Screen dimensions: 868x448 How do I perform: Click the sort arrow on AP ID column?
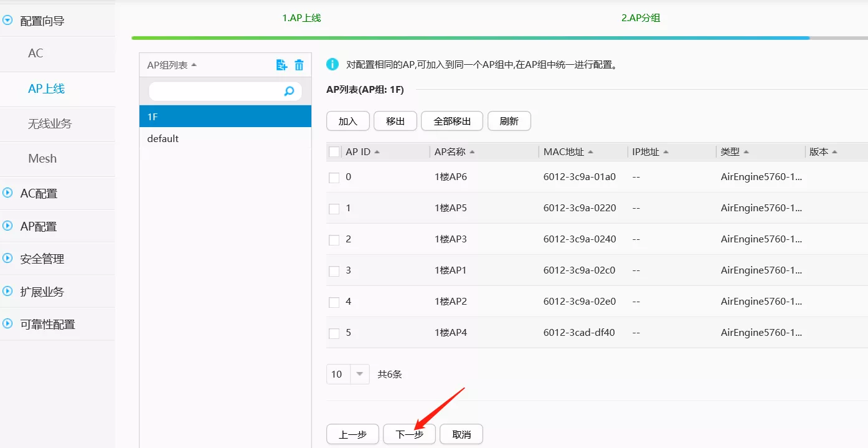click(x=377, y=152)
